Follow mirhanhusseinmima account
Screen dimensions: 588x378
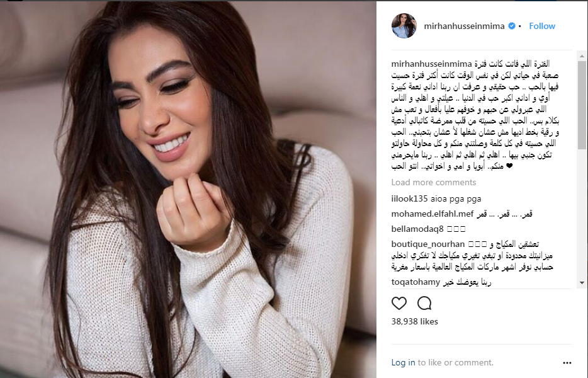pyautogui.click(x=542, y=26)
